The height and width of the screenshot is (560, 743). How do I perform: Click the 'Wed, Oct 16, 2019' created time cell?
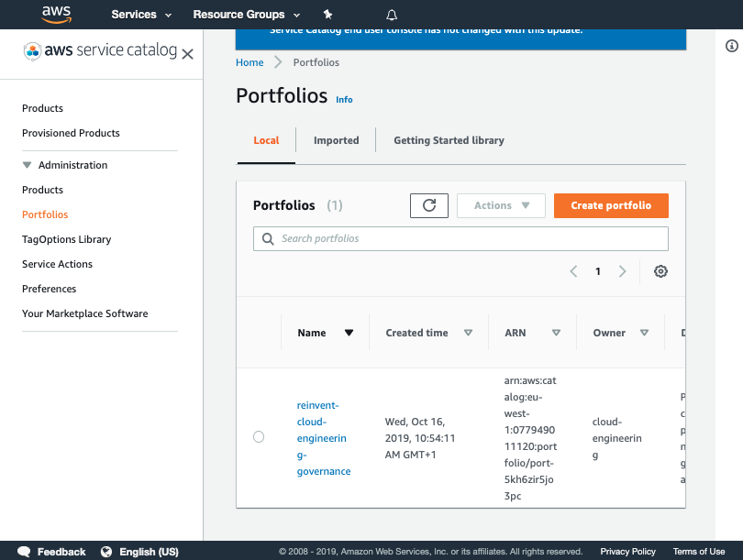(x=420, y=438)
